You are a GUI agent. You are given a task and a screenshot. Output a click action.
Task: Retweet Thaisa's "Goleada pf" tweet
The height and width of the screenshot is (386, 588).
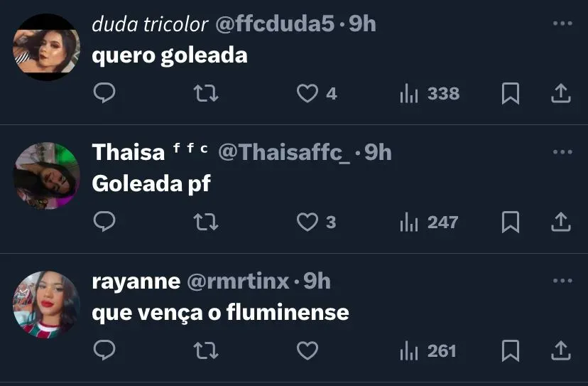[206, 223]
